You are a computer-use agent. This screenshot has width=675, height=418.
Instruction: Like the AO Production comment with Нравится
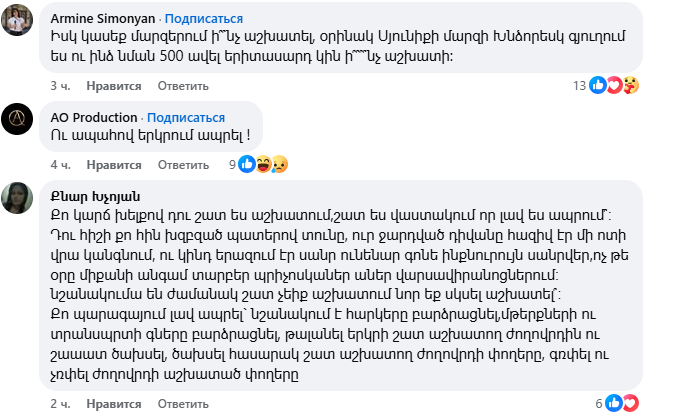[112, 164]
